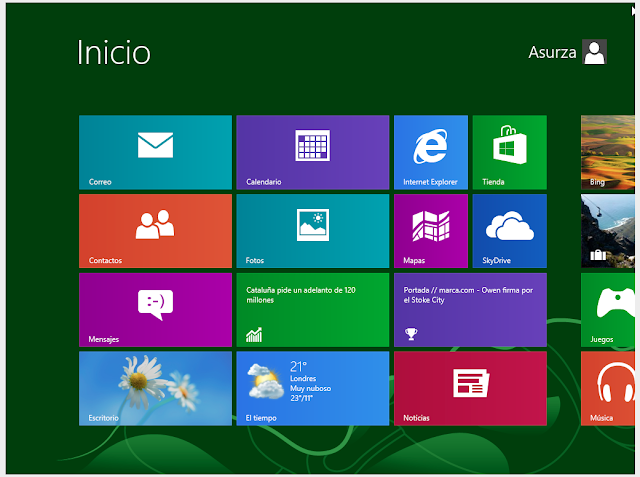Click the Inicio heading
640x477 pixels.
click(x=114, y=53)
